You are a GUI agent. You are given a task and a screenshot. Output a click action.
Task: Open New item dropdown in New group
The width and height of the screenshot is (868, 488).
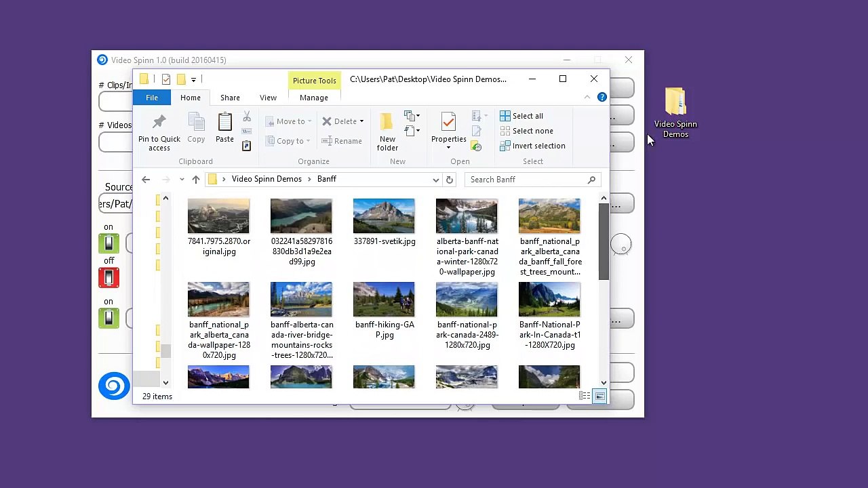[412, 116]
